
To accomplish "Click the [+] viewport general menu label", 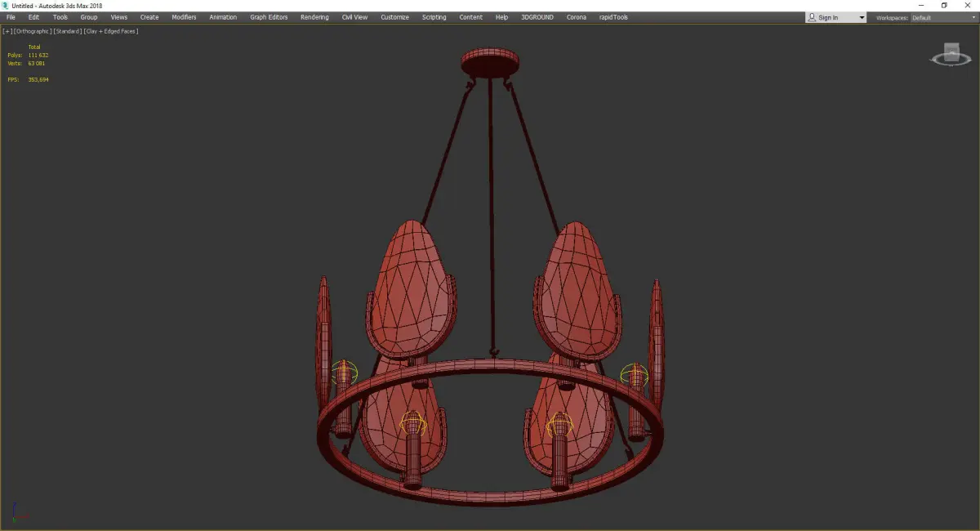I will (7, 31).
